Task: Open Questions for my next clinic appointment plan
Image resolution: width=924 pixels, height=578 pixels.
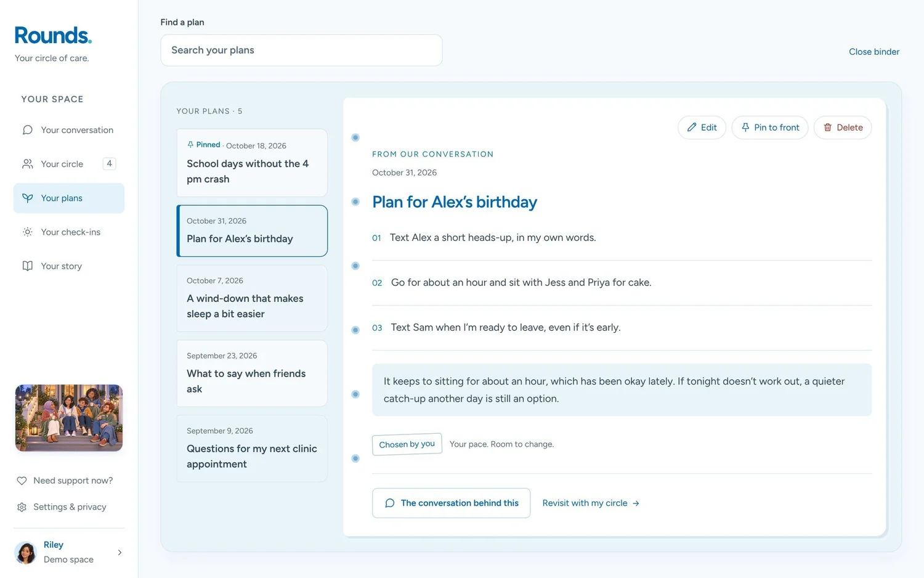Action: point(252,449)
